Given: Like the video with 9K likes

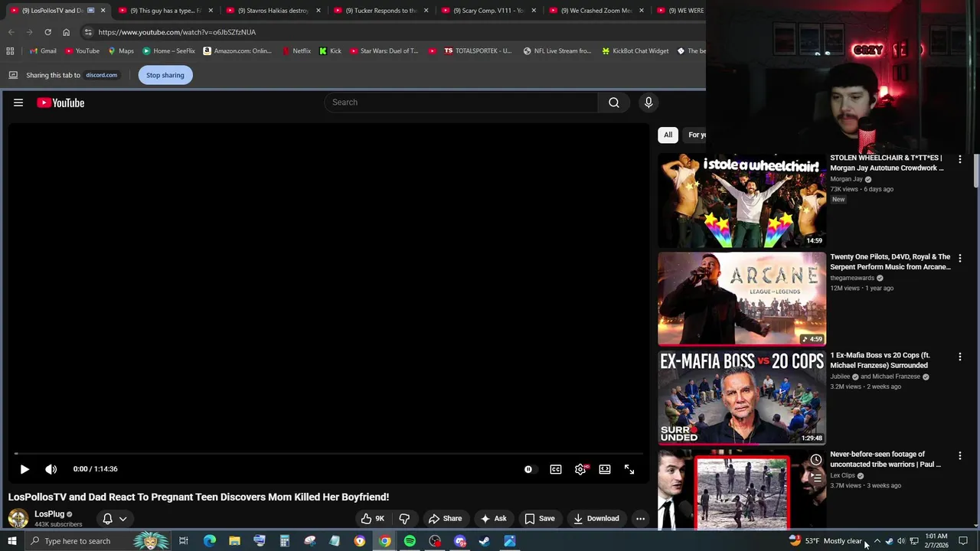Looking at the screenshot, I should click(x=373, y=518).
